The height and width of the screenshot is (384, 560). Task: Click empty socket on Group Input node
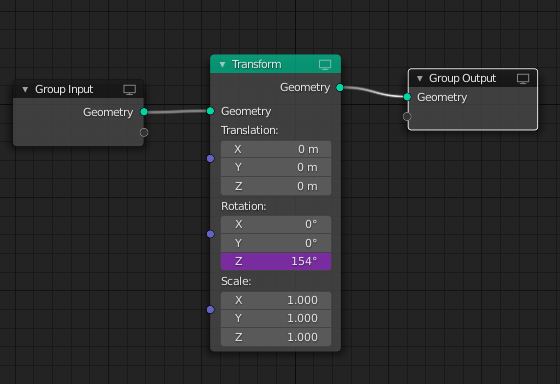tap(144, 133)
